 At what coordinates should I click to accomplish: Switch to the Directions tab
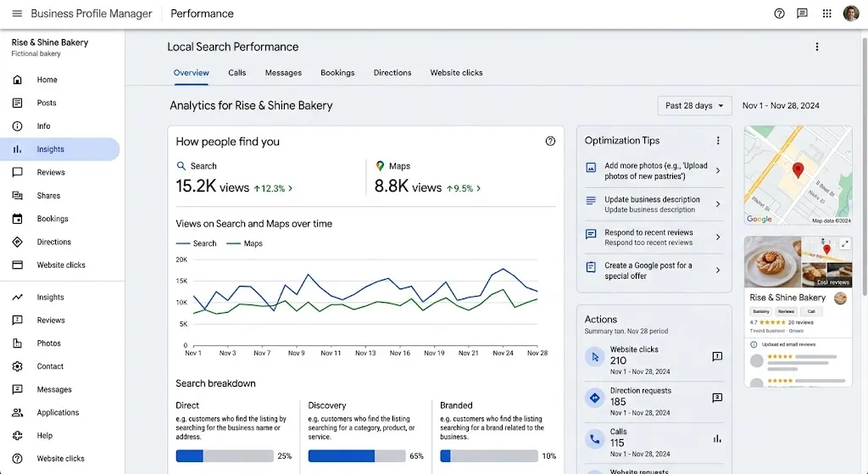[x=392, y=73]
